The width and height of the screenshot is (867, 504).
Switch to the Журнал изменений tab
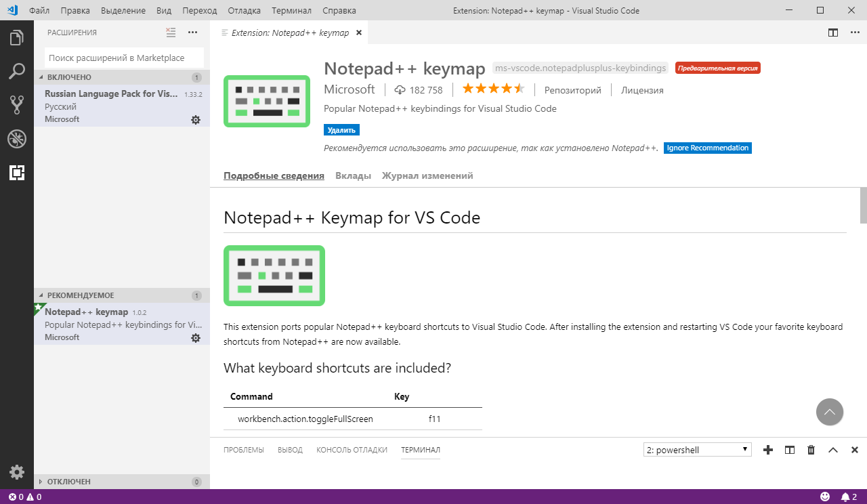(x=427, y=176)
